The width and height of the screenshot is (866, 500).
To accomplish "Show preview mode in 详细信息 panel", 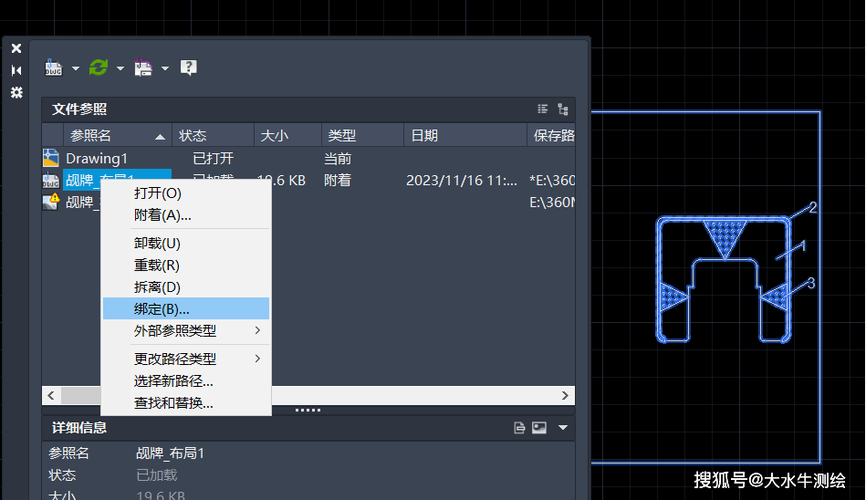I will pos(539,428).
